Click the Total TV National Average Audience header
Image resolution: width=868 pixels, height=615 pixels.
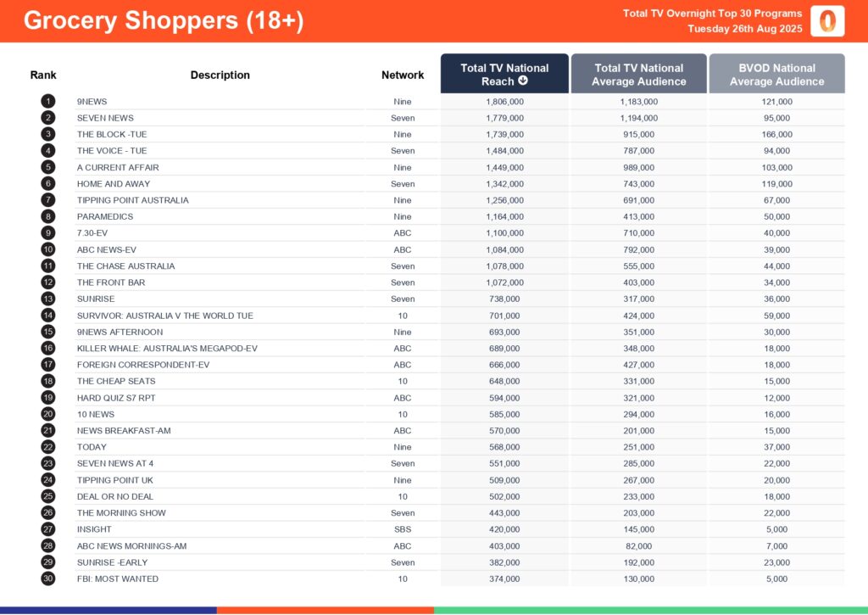pyautogui.click(x=638, y=75)
